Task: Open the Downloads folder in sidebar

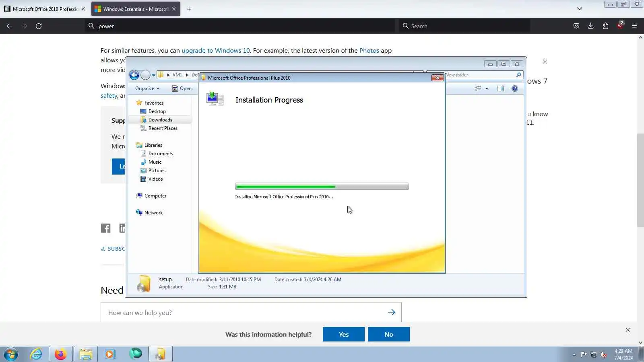Action: click(160, 120)
